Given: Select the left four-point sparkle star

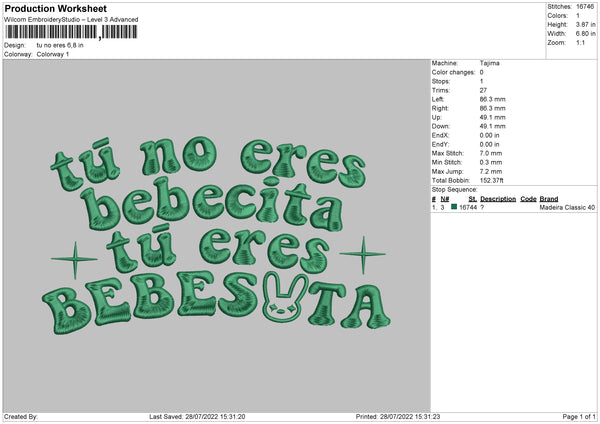Looking at the screenshot, I should 75,260.
